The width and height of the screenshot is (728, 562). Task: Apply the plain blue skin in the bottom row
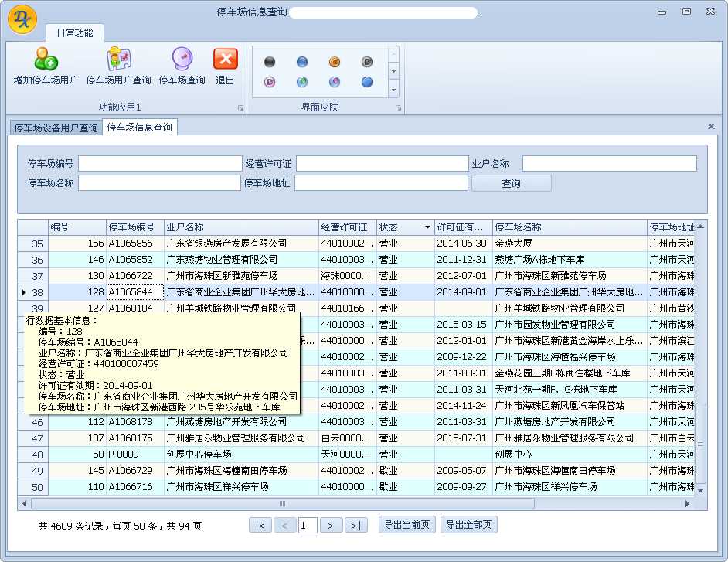(x=367, y=82)
